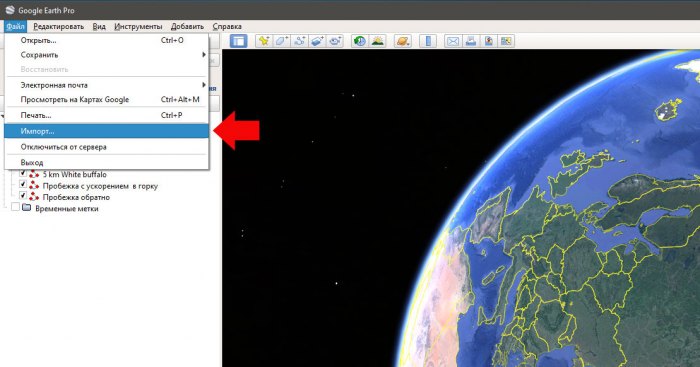Click the save image toolbar icon

click(x=488, y=41)
